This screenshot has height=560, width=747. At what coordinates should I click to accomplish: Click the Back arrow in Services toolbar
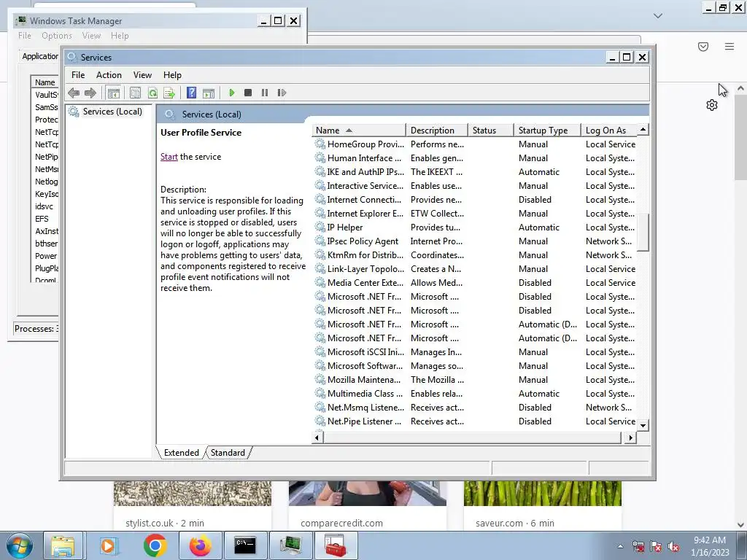coord(74,93)
